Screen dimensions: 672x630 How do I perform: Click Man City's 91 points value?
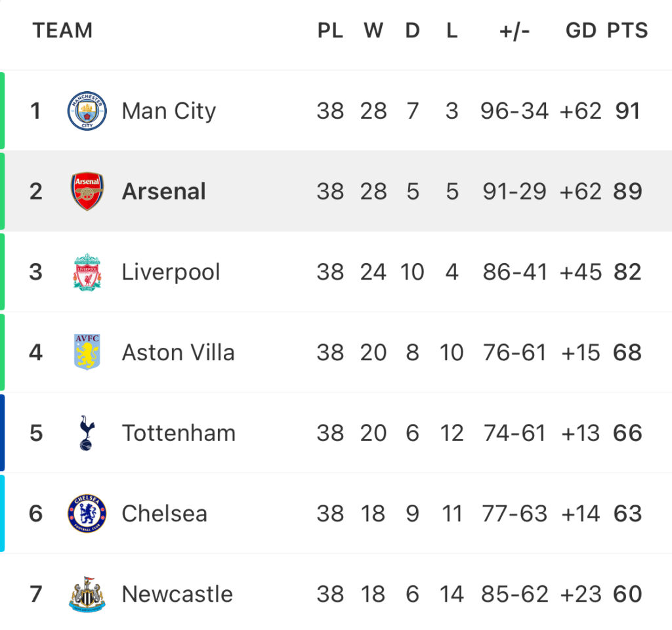coord(627,111)
